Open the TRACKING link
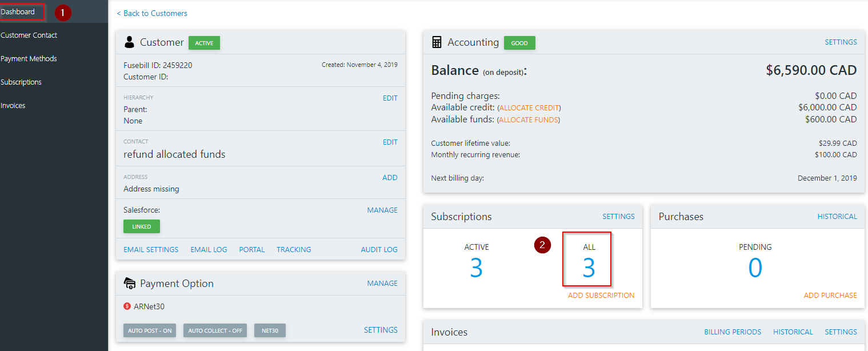 click(x=294, y=250)
